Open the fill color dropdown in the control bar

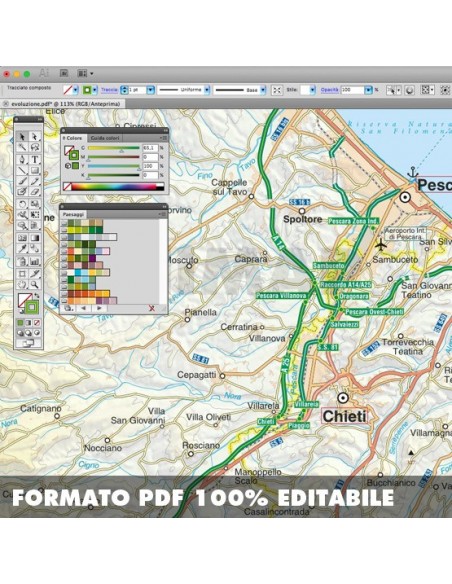pos(76,90)
